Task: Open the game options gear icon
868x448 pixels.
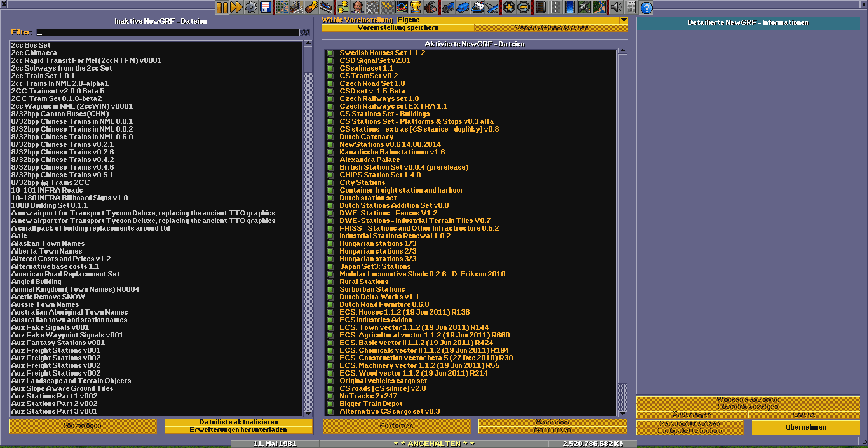Action: coord(251,7)
